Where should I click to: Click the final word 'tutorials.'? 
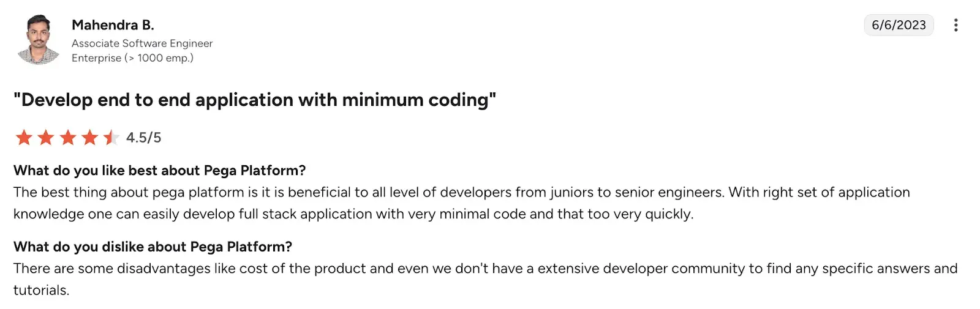click(41, 291)
